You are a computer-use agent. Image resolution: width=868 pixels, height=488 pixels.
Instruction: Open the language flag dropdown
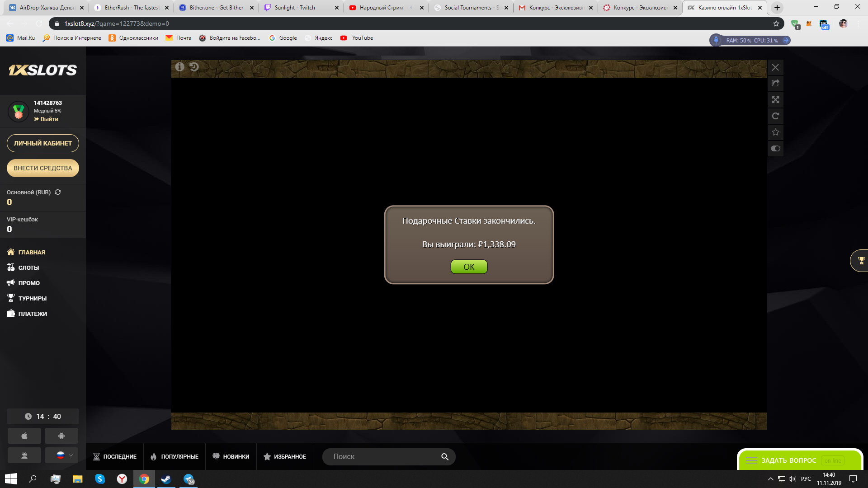[61, 455]
